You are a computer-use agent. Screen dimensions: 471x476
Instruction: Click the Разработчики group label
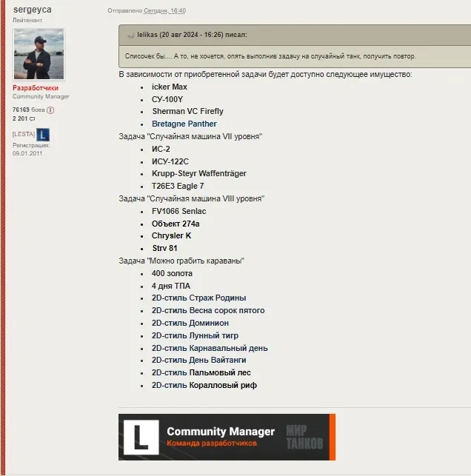click(x=35, y=88)
